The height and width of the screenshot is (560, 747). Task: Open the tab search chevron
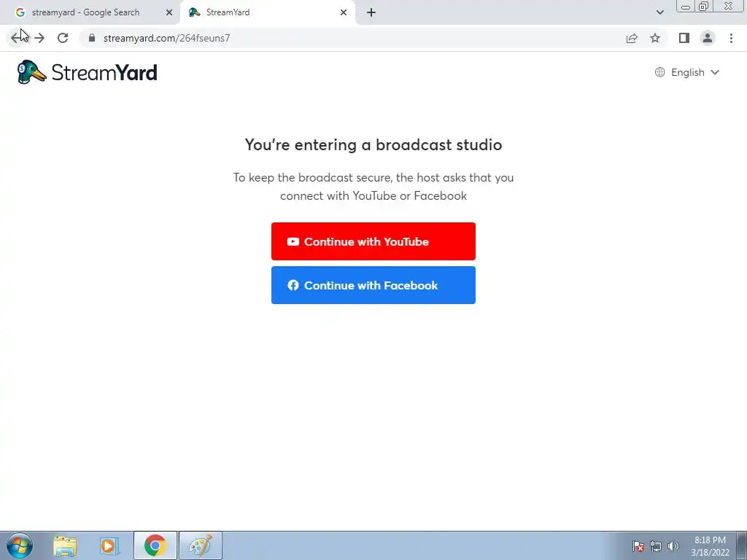659,12
